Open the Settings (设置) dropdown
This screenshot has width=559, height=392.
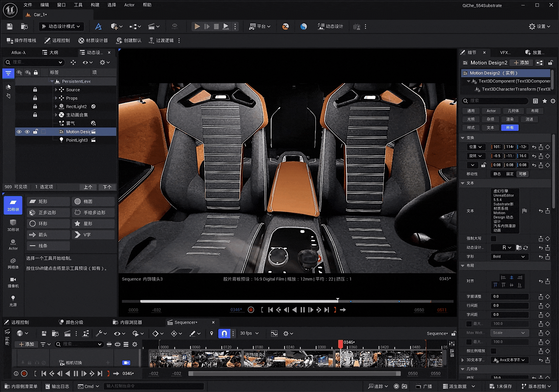[540, 27]
